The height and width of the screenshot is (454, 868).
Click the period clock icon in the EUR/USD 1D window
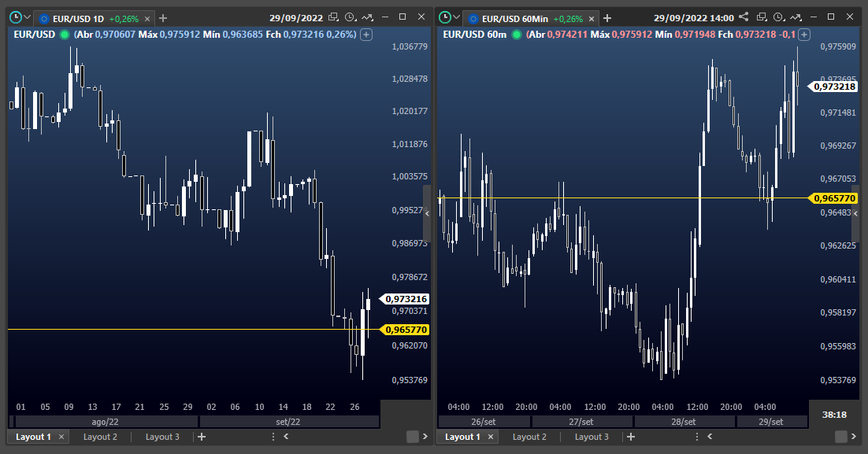tap(350, 17)
